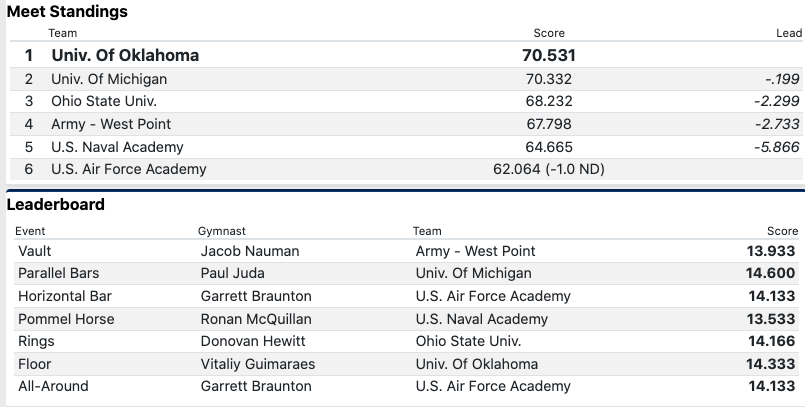Click the 62.064 (-1.0 ND) score
This screenshot has height=407, width=805.
pos(549,169)
